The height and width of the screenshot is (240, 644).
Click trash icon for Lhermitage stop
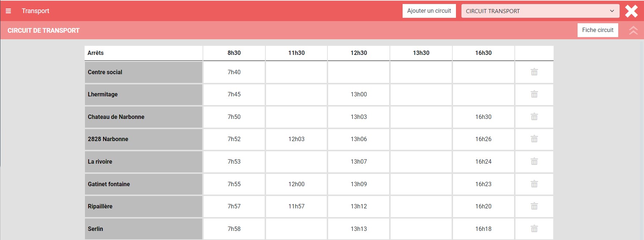pyautogui.click(x=534, y=95)
